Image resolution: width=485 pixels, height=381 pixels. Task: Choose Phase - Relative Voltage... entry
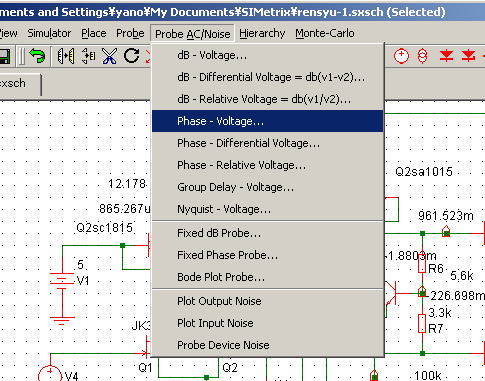(268, 165)
